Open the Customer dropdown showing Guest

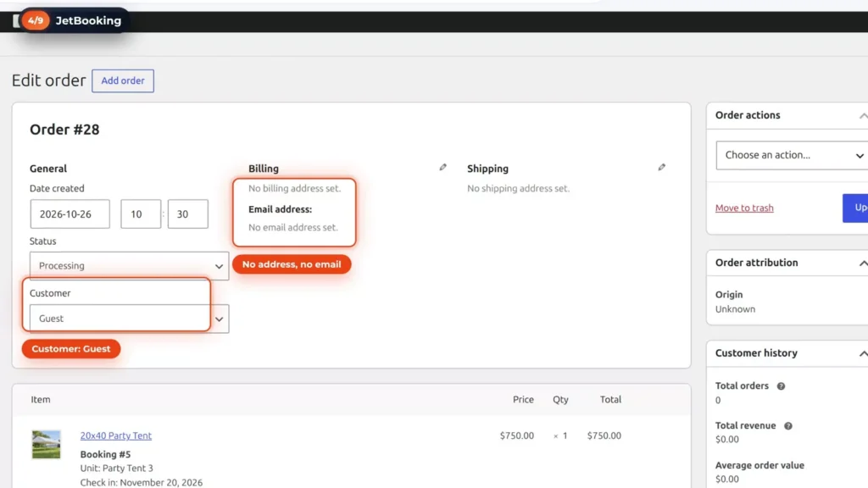129,319
